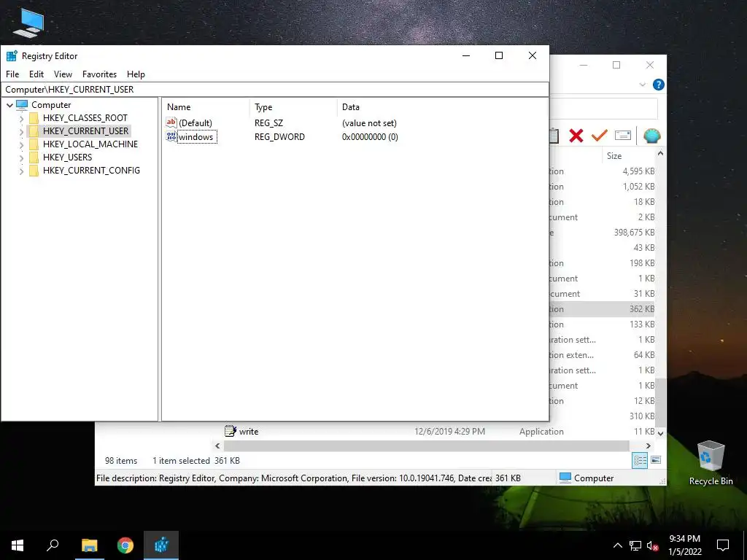This screenshot has width=747, height=560.
Task: Select the 'write' file in Explorer
Action: pos(249,432)
